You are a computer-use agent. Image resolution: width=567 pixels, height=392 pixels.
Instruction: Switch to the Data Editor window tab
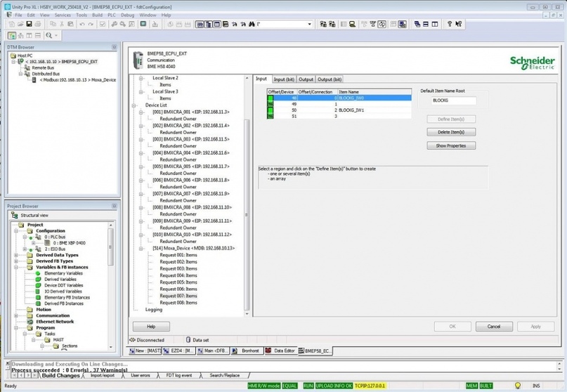(x=280, y=351)
